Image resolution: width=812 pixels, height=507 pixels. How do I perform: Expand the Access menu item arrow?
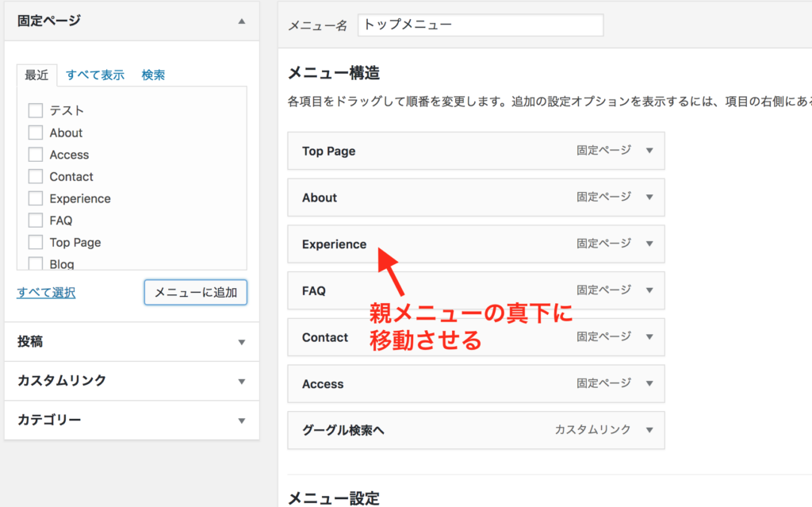pyautogui.click(x=649, y=384)
